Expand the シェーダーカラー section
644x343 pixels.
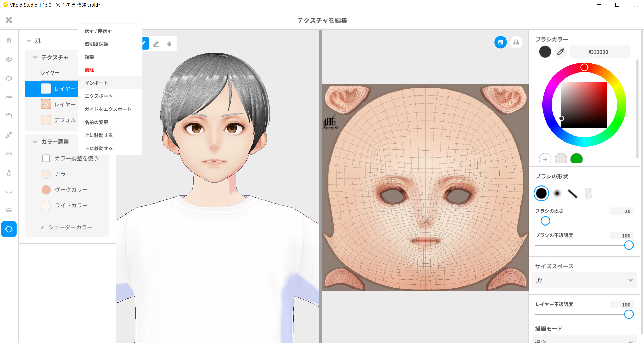point(42,227)
